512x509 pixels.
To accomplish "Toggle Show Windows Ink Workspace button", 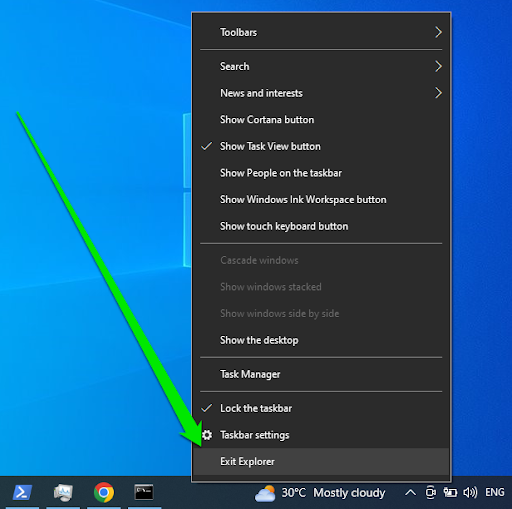I will tap(321, 200).
